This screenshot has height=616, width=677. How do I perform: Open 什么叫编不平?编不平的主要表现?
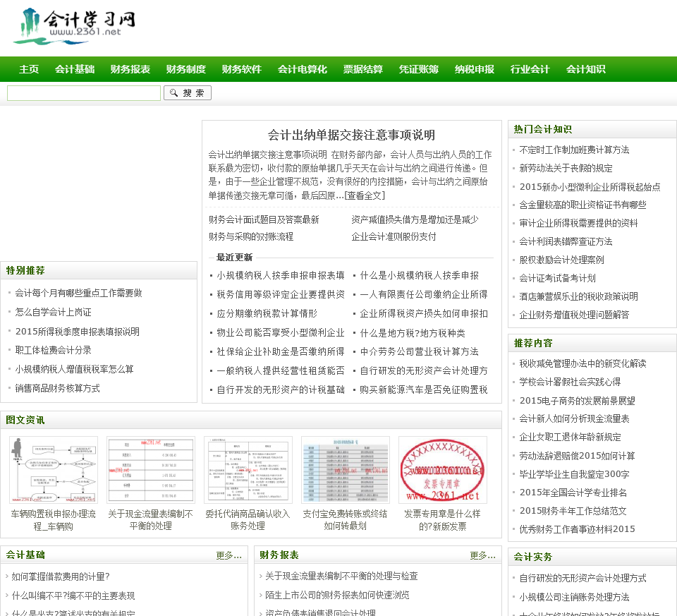[x=73, y=596]
